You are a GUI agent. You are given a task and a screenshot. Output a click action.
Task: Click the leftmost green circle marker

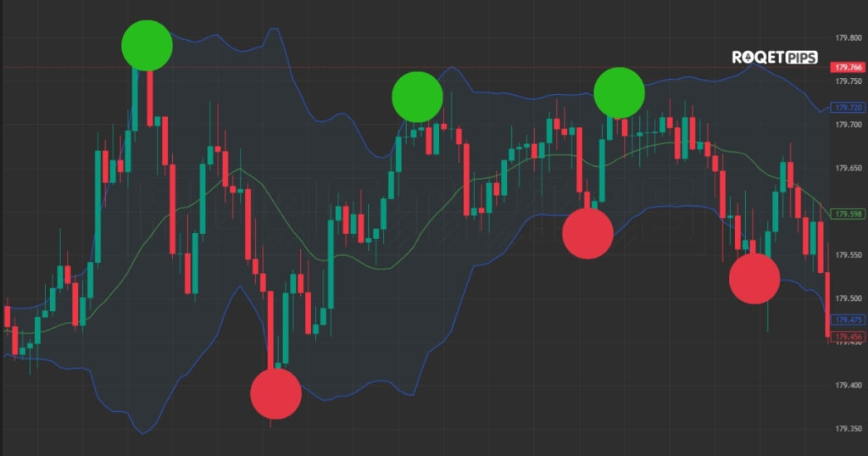147,45
